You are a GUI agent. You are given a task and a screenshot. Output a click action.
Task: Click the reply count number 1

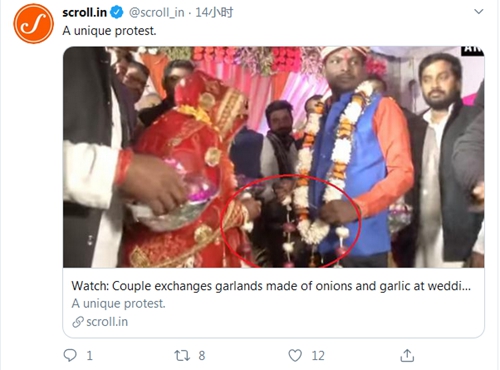click(89, 356)
